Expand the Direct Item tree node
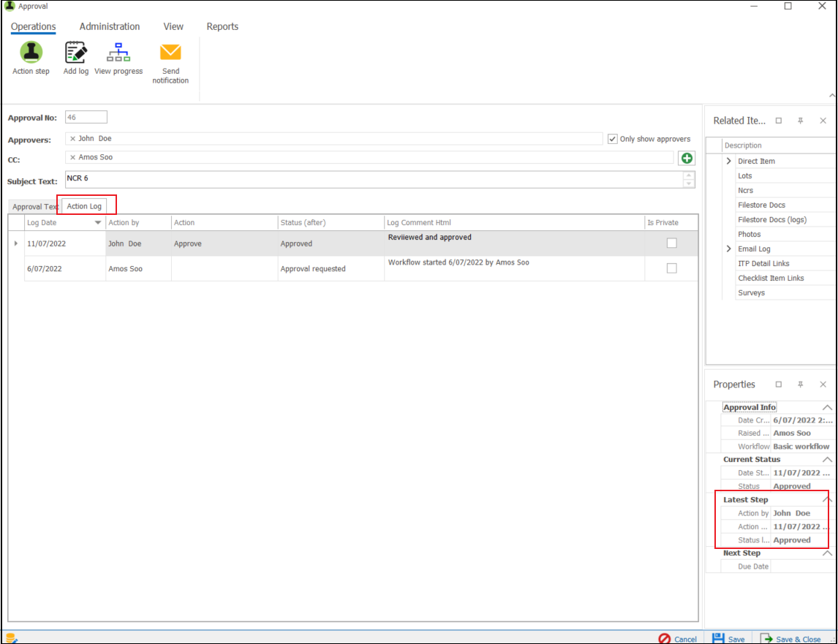Viewport: 838px width, 644px height. point(728,161)
